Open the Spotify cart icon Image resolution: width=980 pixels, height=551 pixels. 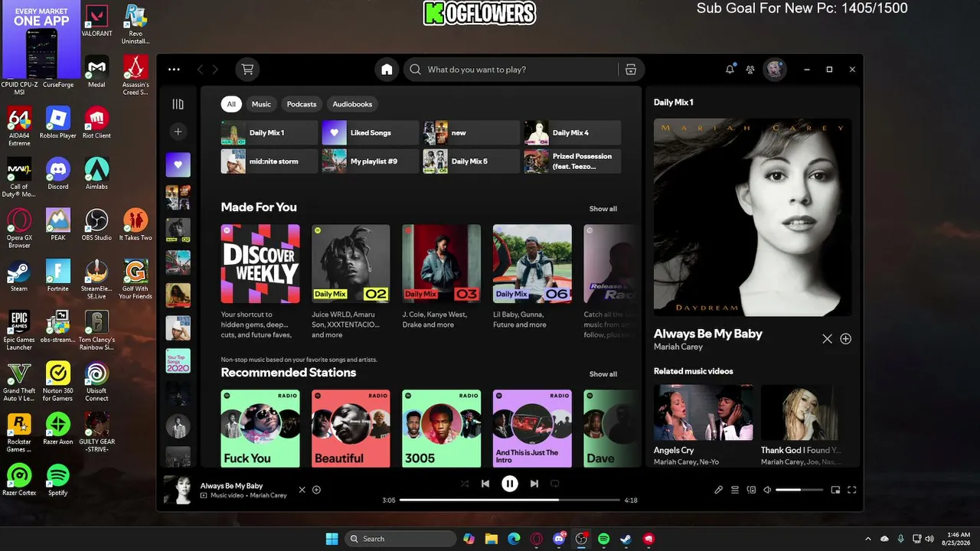click(247, 70)
